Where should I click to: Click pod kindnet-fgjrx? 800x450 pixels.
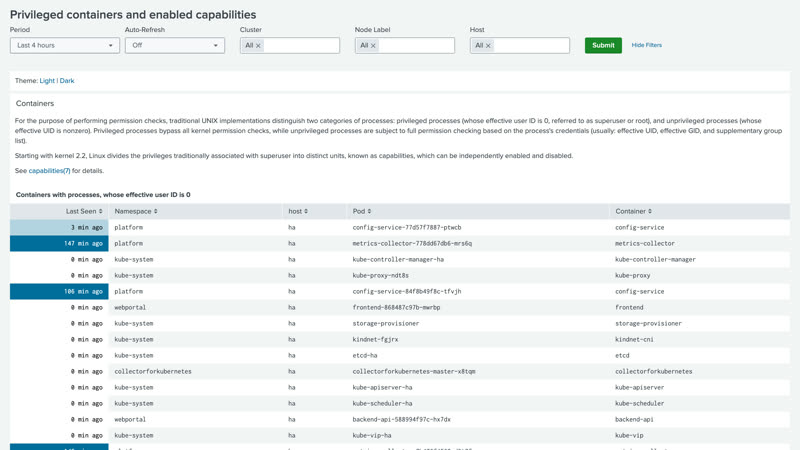tap(376, 339)
